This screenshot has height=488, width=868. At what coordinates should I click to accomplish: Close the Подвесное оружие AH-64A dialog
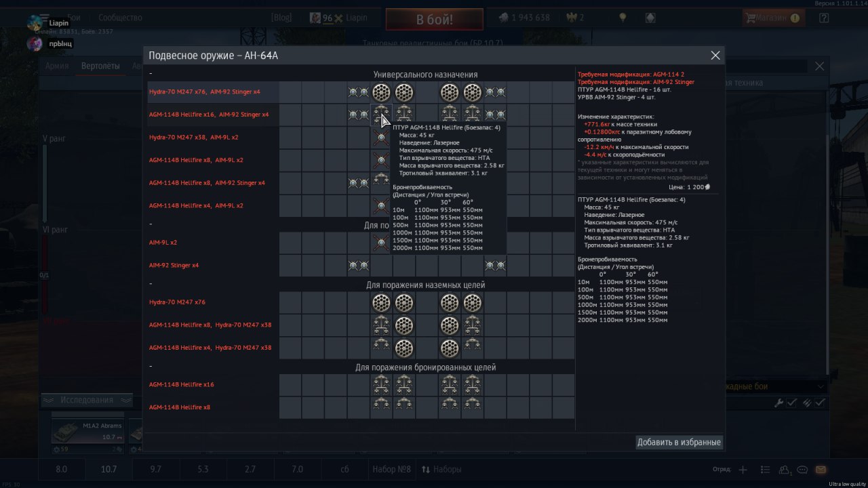point(715,56)
